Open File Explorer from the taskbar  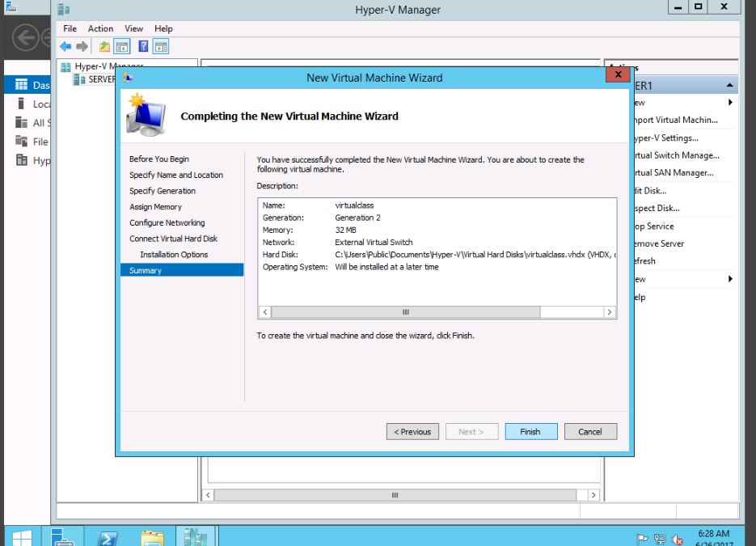[152, 537]
